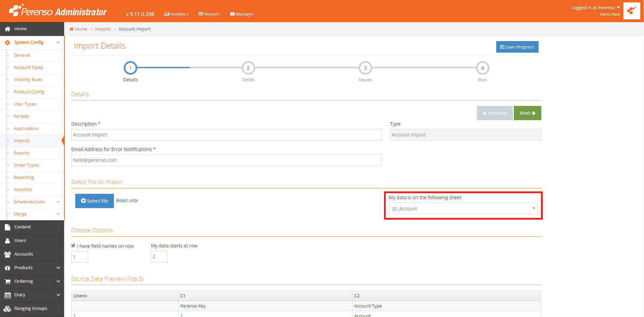Click step 4 Run circle
Image resolution: width=644 pixels, height=317 pixels.
pyautogui.click(x=482, y=68)
